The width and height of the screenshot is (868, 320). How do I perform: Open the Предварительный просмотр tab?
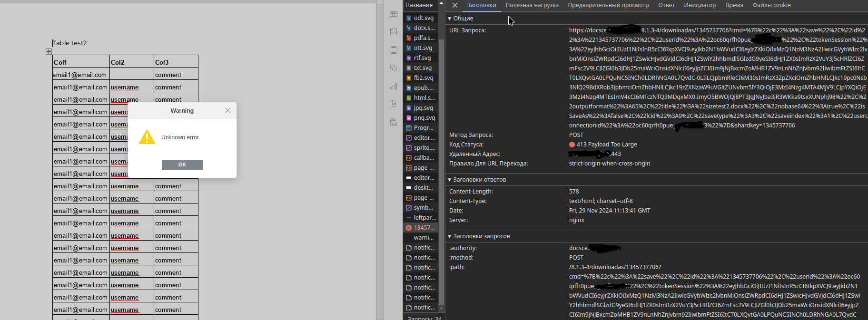coord(608,5)
